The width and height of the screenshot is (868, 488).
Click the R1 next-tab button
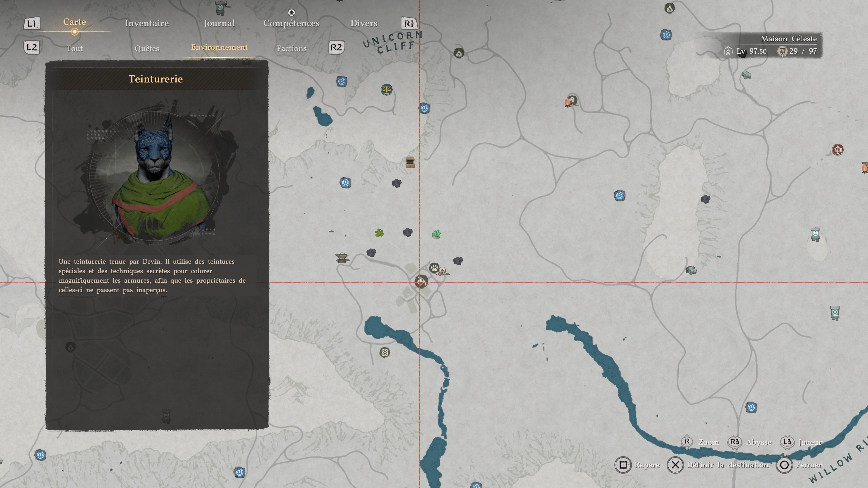tap(409, 23)
